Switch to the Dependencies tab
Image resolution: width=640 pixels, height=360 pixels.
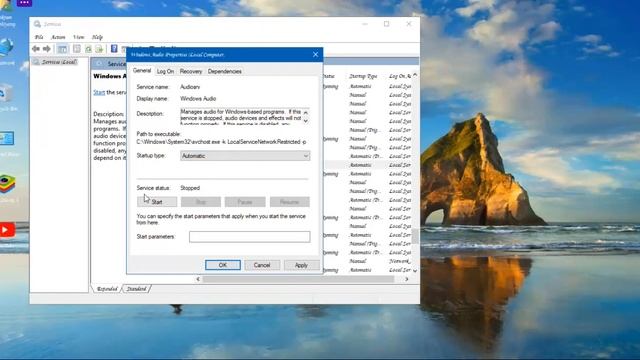tap(224, 71)
